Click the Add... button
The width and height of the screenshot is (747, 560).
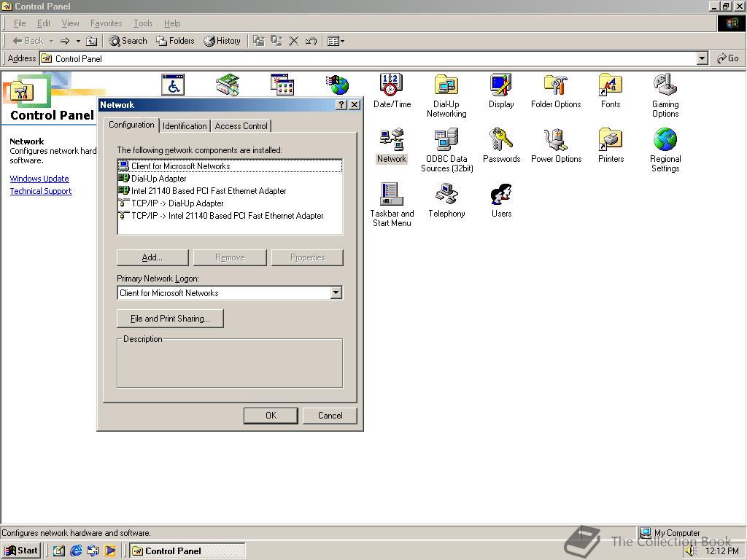(x=152, y=257)
